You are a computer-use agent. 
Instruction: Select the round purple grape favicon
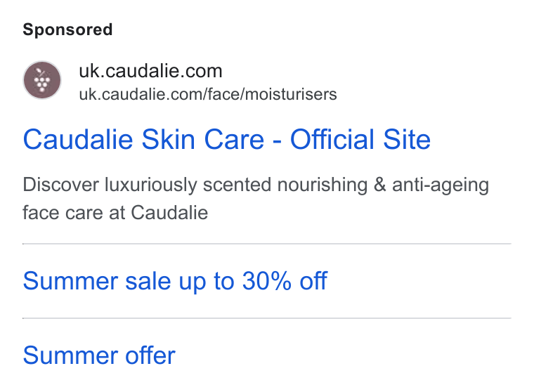tap(42, 80)
